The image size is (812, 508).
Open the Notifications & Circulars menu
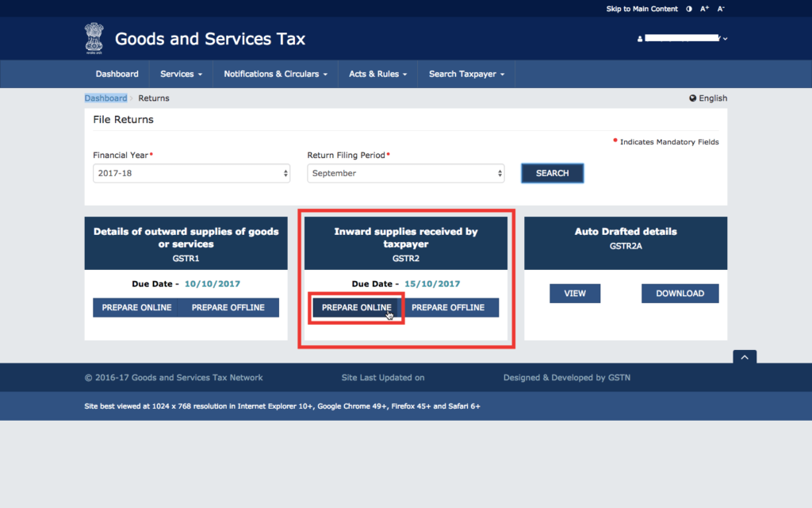click(x=275, y=74)
